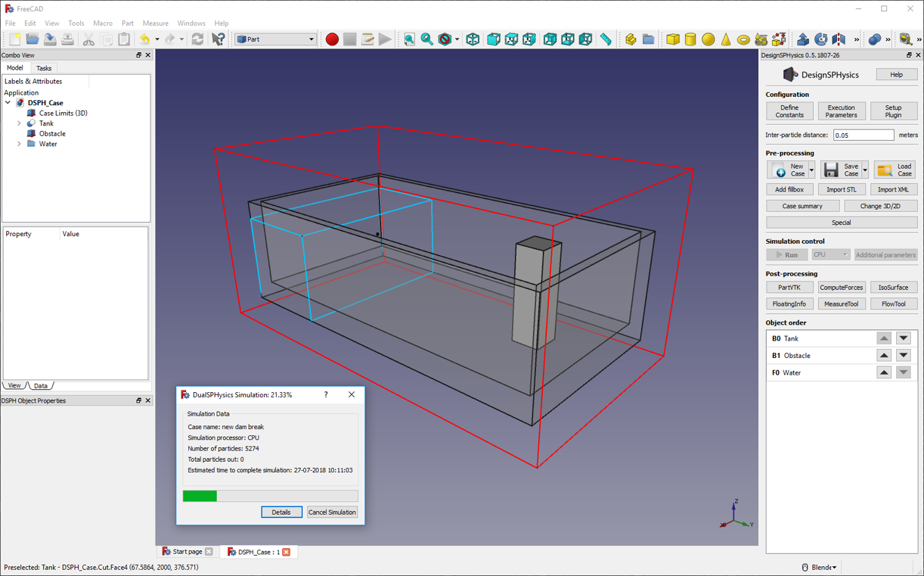
Task: Create a Cylinder primitive
Action: [690, 39]
